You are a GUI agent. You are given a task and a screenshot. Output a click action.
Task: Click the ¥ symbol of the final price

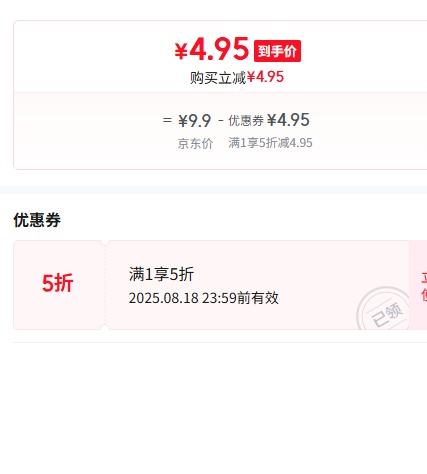pos(181,52)
